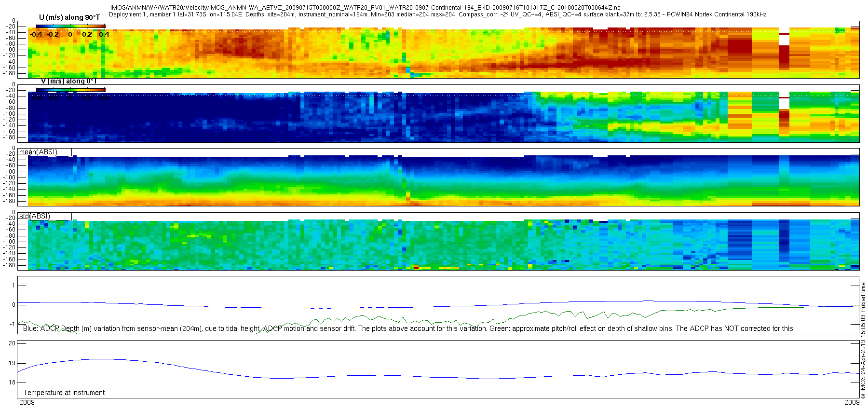This screenshot has width=868, height=410.
Task: Click the left '2009' time axis label
Action: coord(27,402)
